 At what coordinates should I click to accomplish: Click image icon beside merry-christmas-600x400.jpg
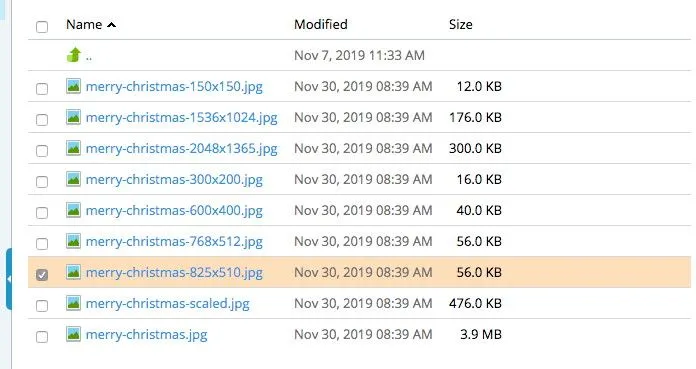tap(73, 210)
